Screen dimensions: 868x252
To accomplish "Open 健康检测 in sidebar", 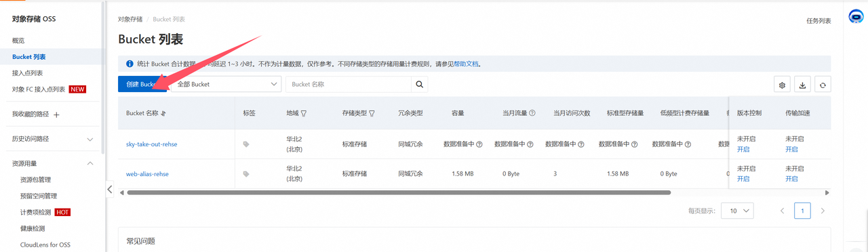I will [33, 228].
